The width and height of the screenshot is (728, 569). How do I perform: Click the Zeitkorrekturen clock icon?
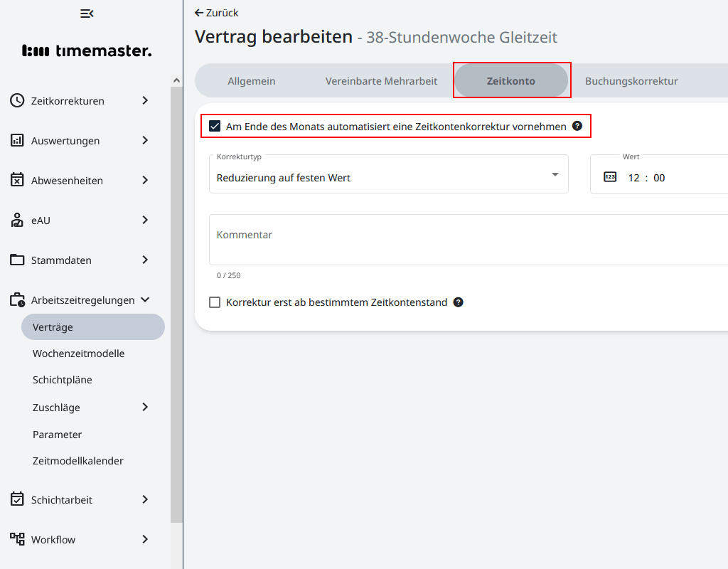click(x=17, y=101)
